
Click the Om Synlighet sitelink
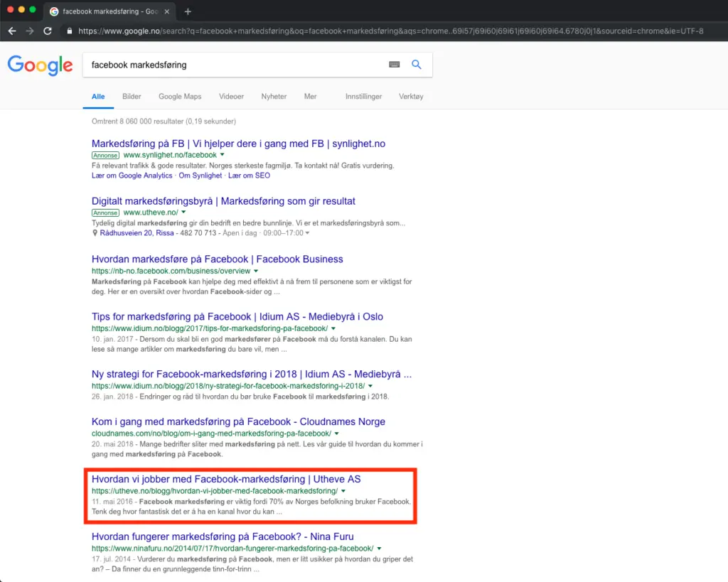pos(200,176)
